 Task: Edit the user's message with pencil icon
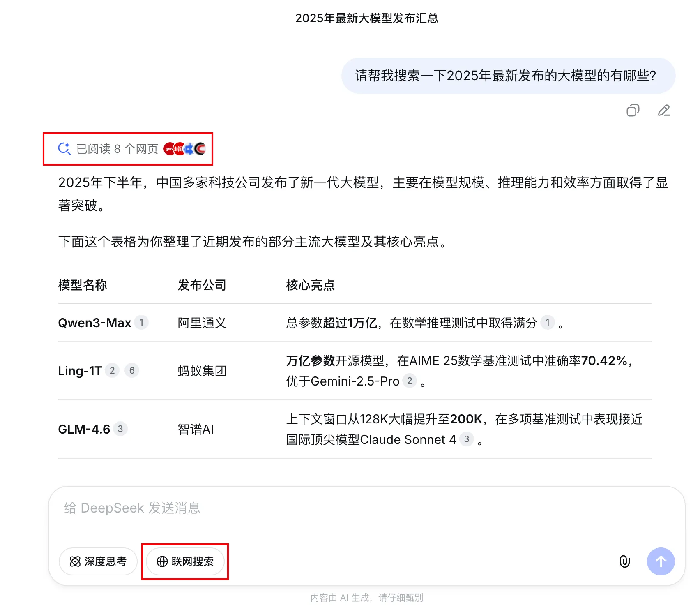(664, 111)
